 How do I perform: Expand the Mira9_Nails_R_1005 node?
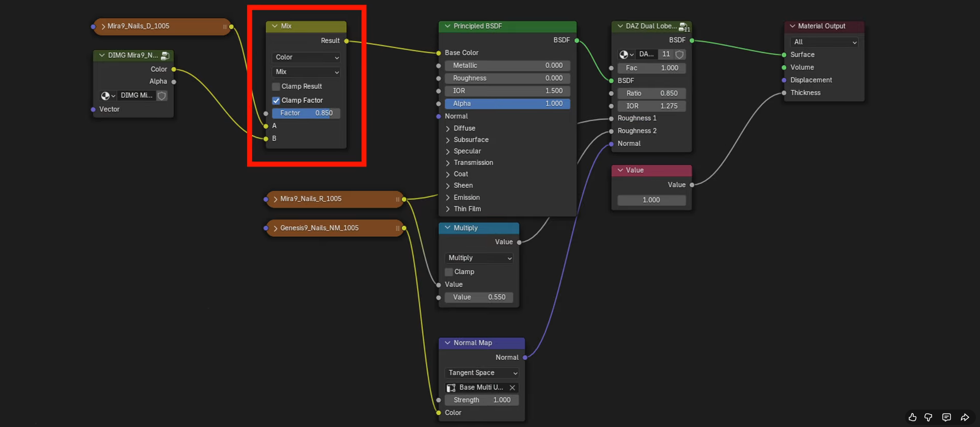tap(275, 199)
